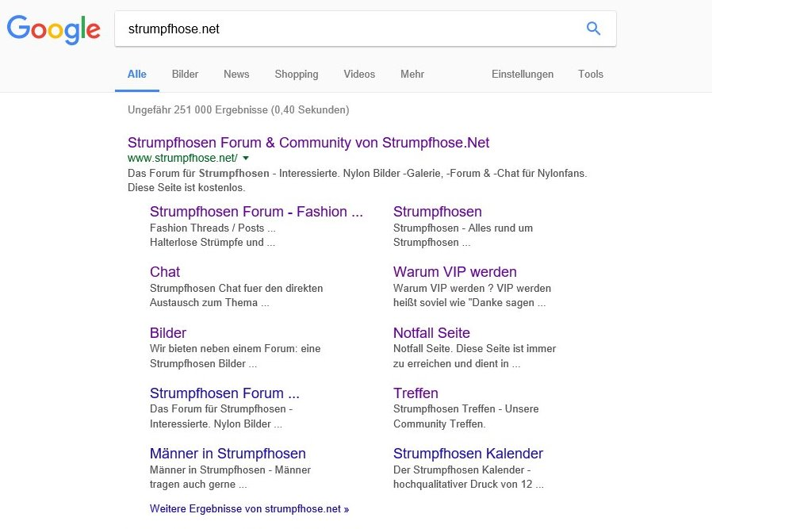Open the Tools search filter
Image resolution: width=812 pixels, height=529 pixels.
tap(591, 74)
